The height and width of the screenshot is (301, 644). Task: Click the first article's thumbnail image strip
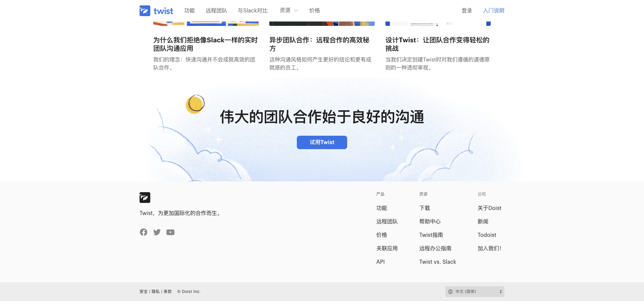point(206,24)
